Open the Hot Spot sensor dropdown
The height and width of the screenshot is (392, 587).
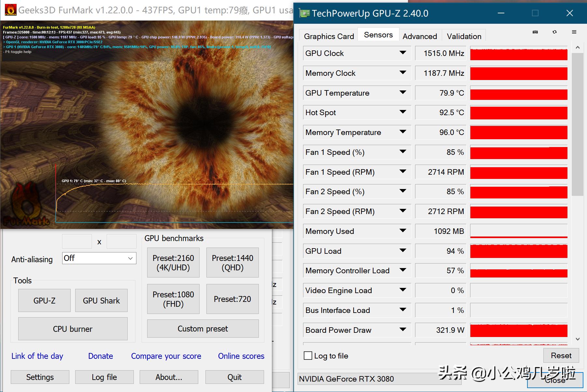pyautogui.click(x=403, y=112)
